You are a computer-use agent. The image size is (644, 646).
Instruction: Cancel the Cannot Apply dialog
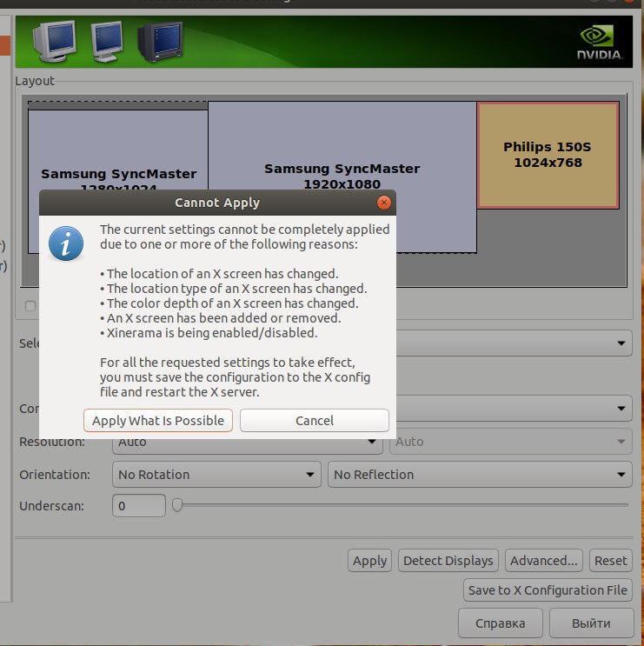[x=314, y=420]
